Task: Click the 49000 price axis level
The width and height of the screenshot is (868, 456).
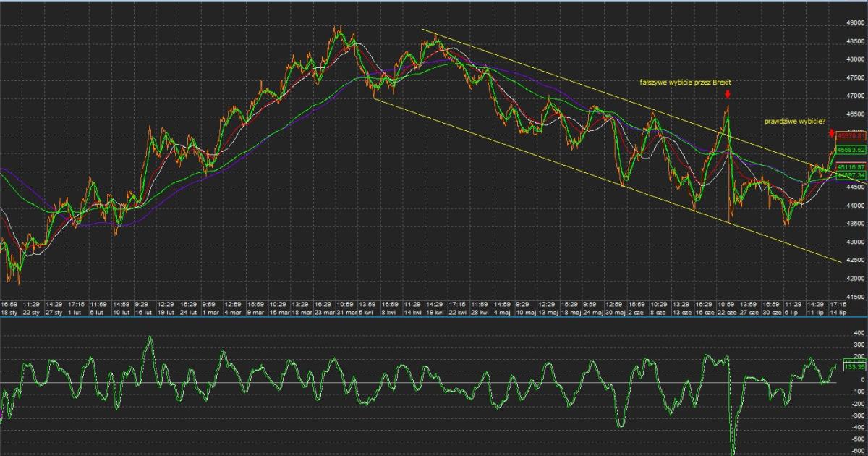Action: coord(855,22)
